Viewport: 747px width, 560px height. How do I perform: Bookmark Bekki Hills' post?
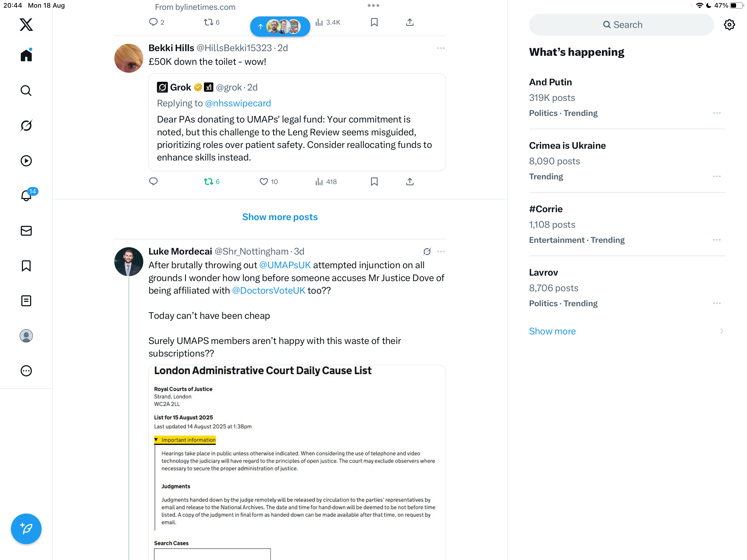pyautogui.click(x=374, y=182)
